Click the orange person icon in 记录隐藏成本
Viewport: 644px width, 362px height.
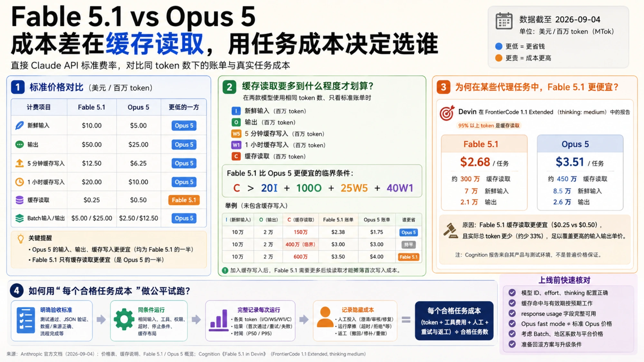(325, 317)
